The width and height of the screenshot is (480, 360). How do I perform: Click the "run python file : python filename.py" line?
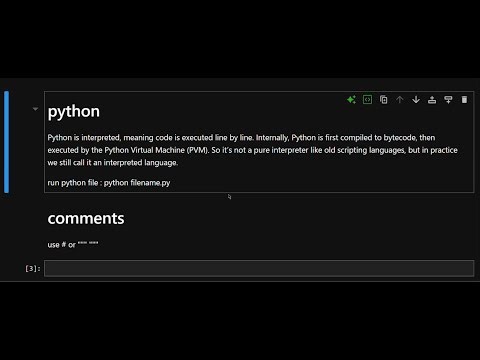(x=109, y=183)
